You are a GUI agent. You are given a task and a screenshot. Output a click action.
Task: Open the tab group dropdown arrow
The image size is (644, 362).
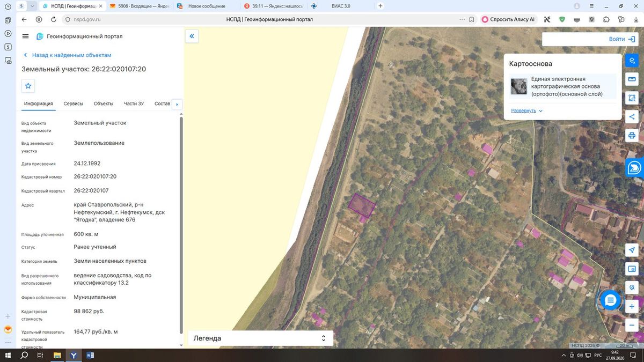click(x=33, y=6)
